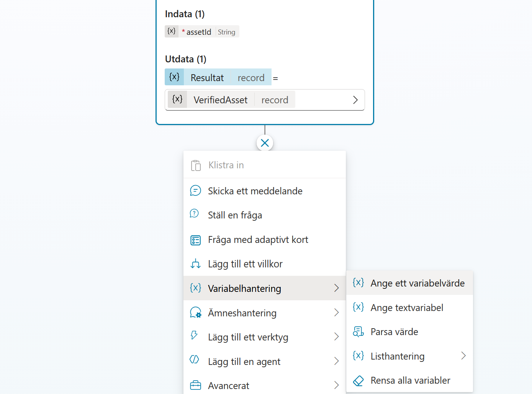Select Rensa alla variabler in submenu
This screenshot has width=532, height=394.
pyautogui.click(x=409, y=380)
